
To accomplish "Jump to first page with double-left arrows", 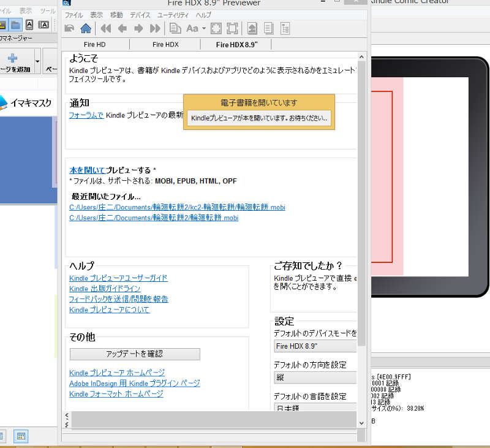I will (106, 29).
